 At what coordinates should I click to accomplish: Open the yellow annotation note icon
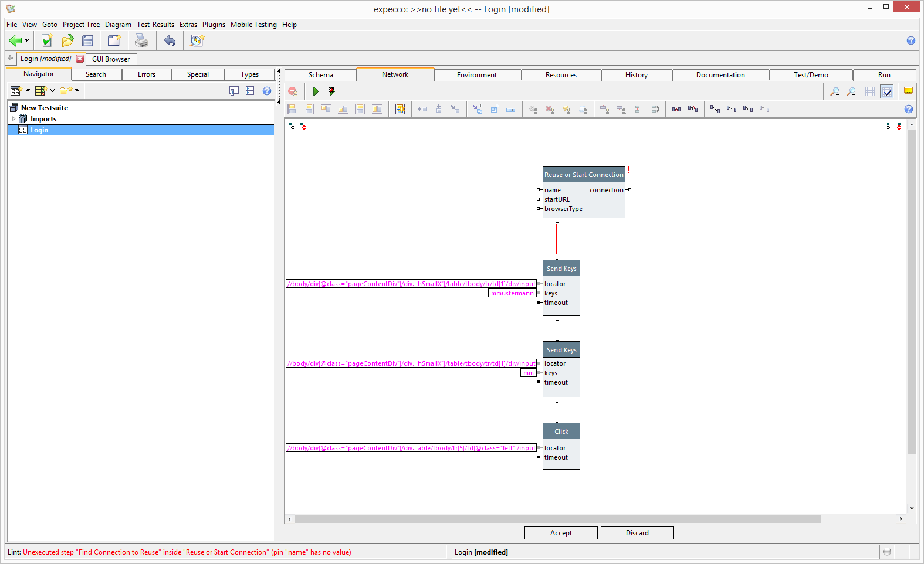[x=908, y=91]
